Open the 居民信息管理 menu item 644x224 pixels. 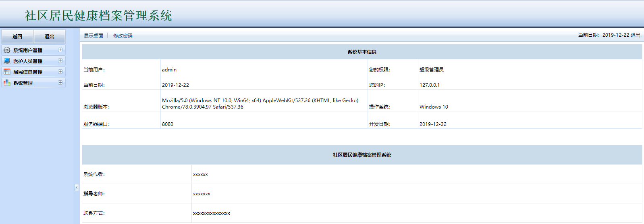pos(33,72)
